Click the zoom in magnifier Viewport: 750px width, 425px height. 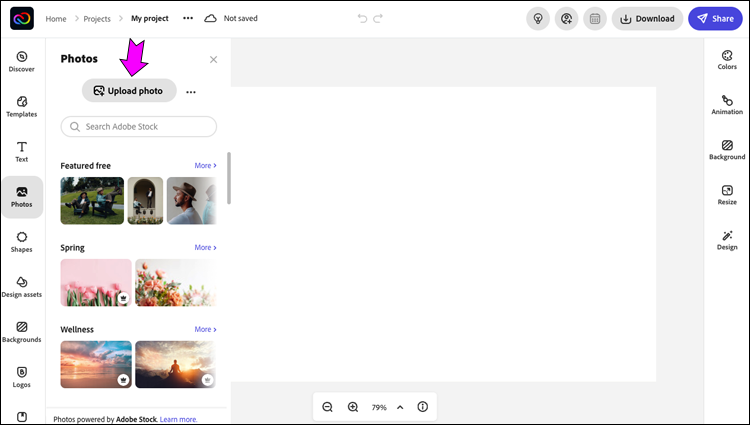353,407
